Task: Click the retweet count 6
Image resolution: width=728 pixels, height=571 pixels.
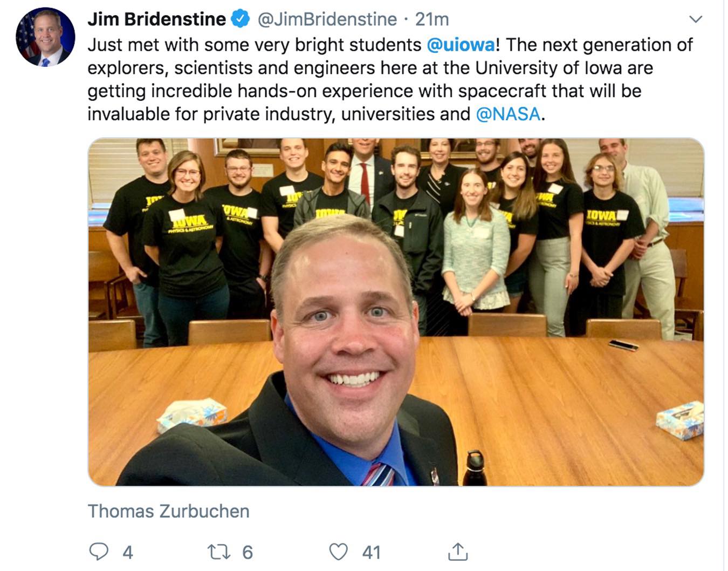Action: click(x=248, y=552)
